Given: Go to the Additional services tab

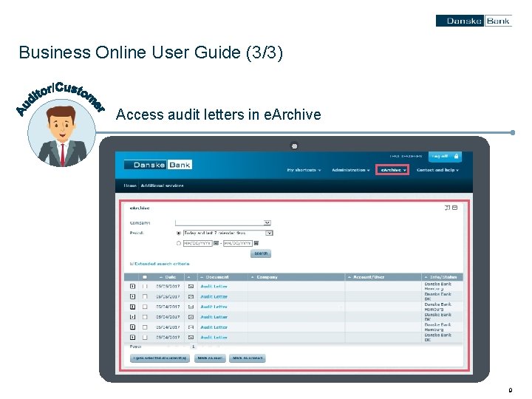Looking at the screenshot, I should pos(162,185).
